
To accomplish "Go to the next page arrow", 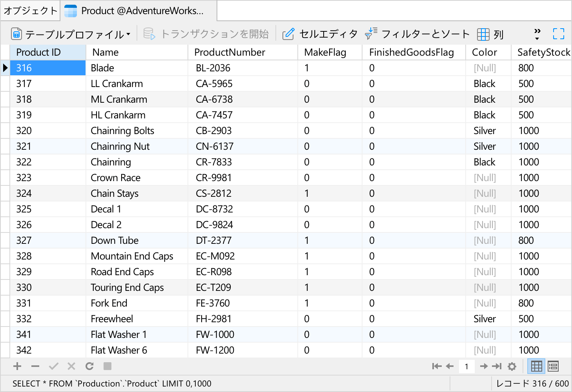I will 484,366.
